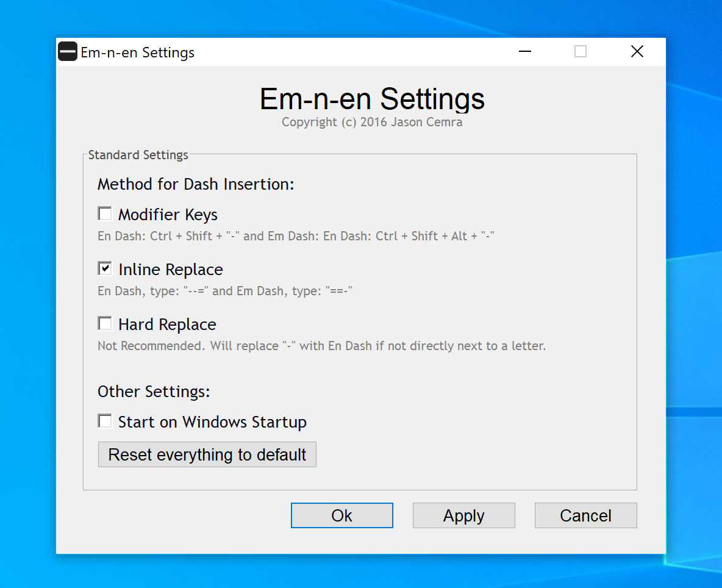The height and width of the screenshot is (588, 722).
Task: Click the Hard Replace label text
Action: click(167, 324)
